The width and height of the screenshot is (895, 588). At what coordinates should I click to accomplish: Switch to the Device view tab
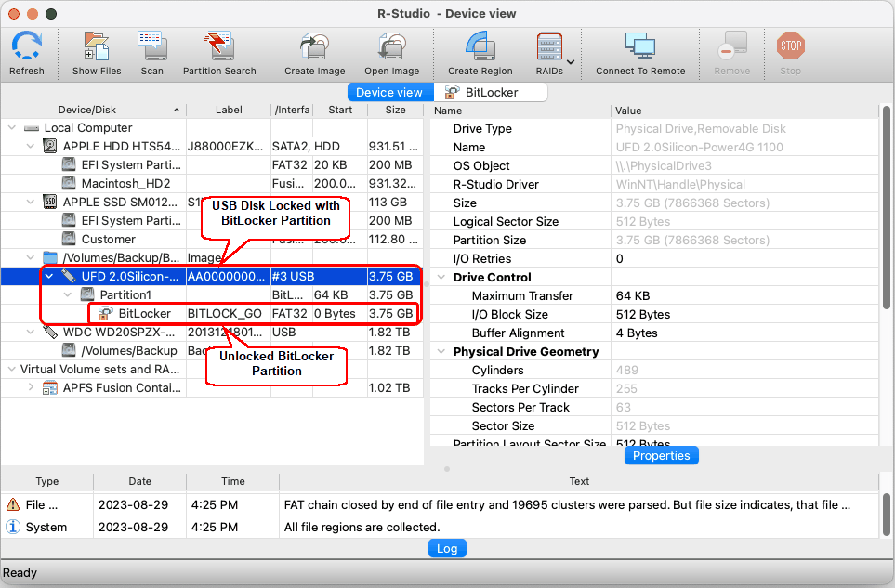click(x=389, y=92)
